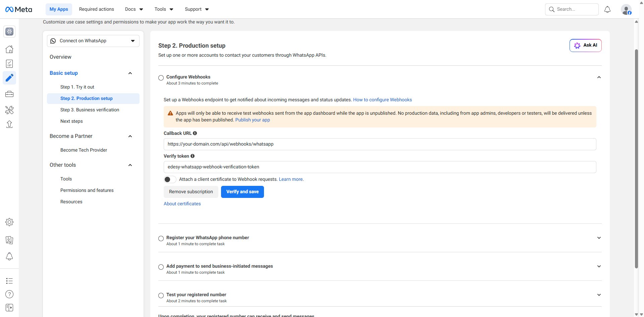
Task: Select Test your registered number circle
Action: tap(161, 296)
